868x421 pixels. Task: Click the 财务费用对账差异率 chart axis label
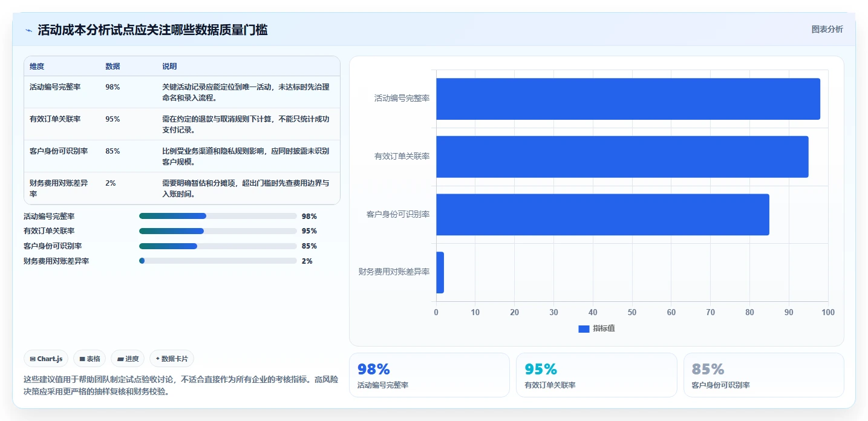(394, 272)
